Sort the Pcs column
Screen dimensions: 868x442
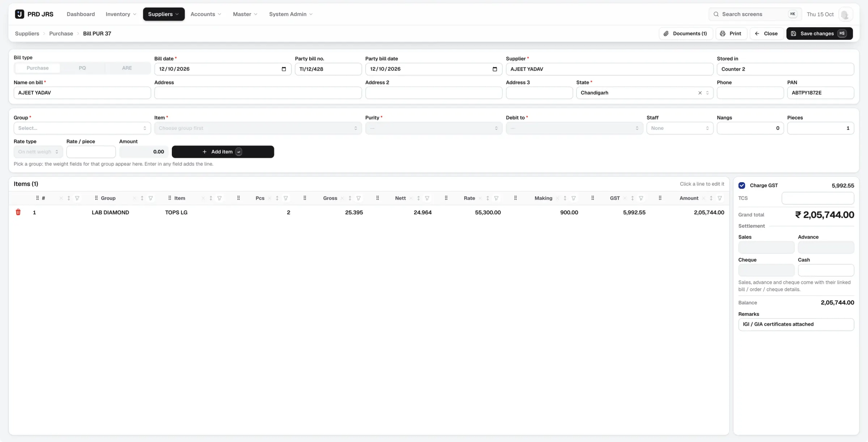tap(277, 198)
